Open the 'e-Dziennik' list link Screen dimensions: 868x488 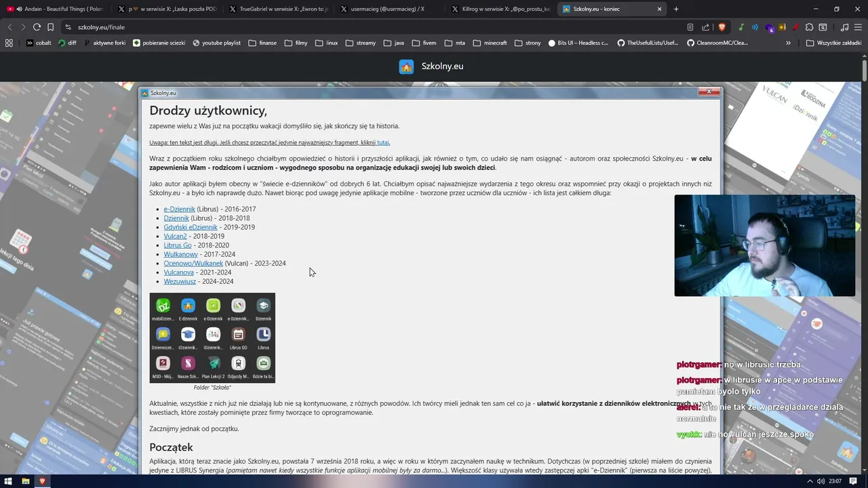(x=179, y=209)
